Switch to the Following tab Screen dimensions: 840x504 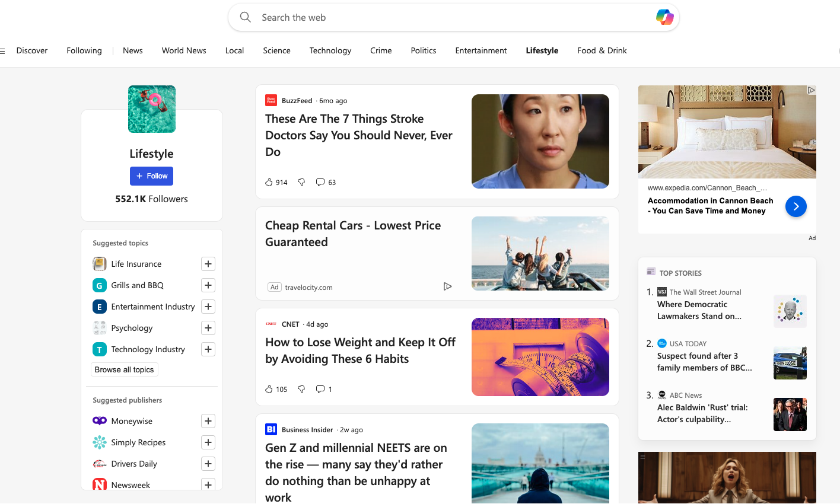tap(84, 51)
